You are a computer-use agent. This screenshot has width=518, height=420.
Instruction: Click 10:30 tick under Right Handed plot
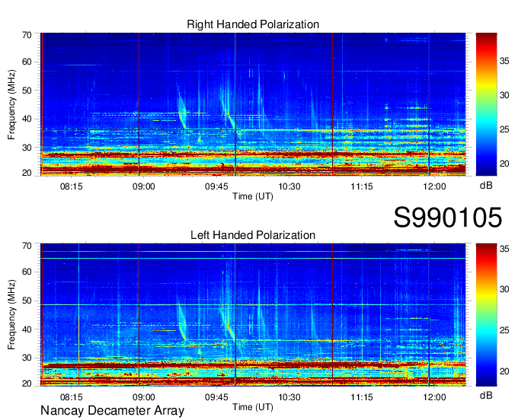[289, 186]
